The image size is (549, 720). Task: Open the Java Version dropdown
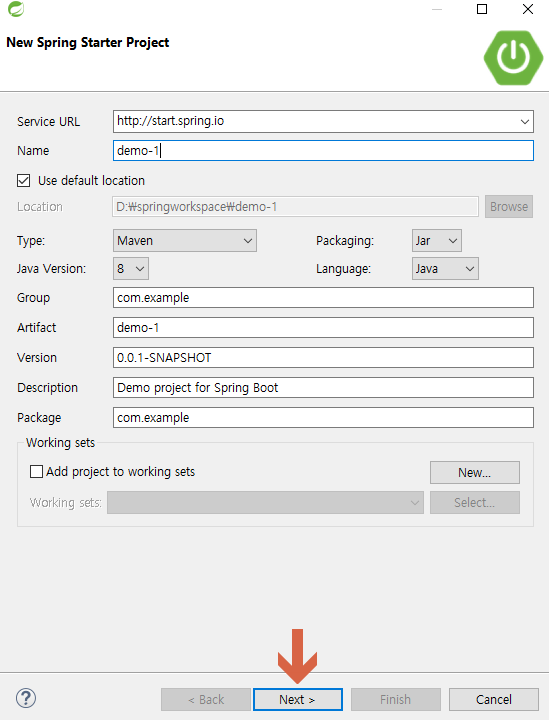131,269
